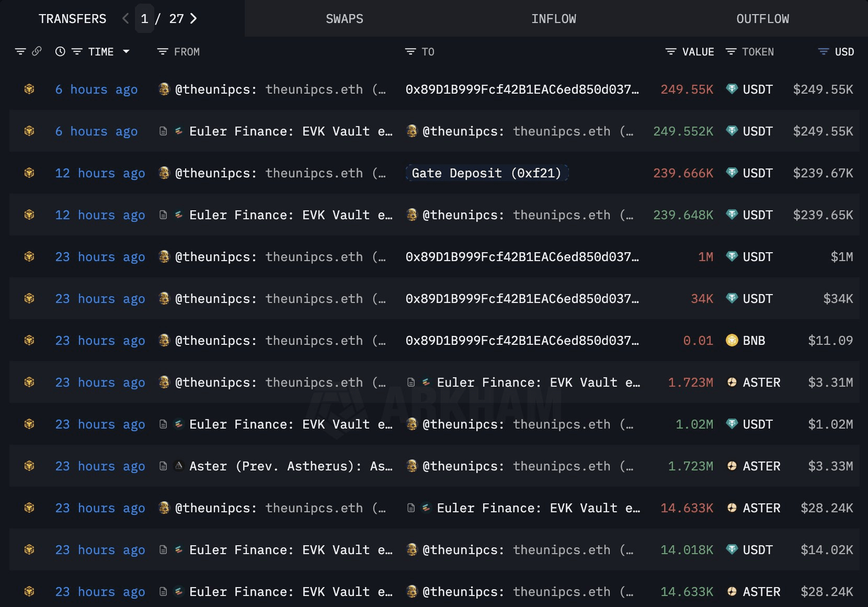Click '6 hours ago' on the 249.552K row

pos(96,131)
